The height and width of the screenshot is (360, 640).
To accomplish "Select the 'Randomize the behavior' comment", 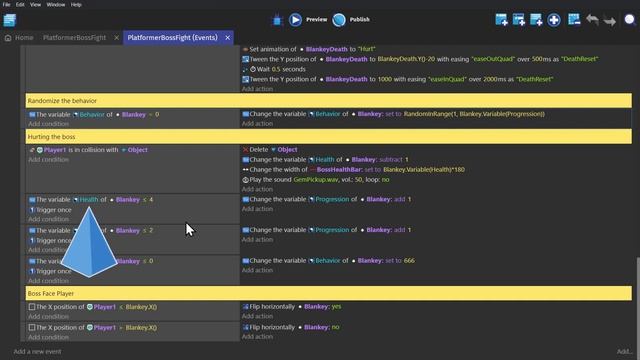I will [x=329, y=100].
